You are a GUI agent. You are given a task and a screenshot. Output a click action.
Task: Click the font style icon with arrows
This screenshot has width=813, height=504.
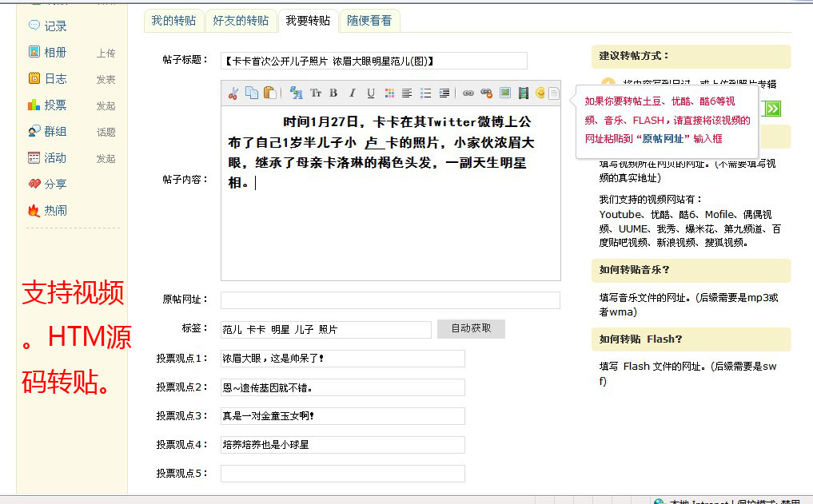point(296,93)
